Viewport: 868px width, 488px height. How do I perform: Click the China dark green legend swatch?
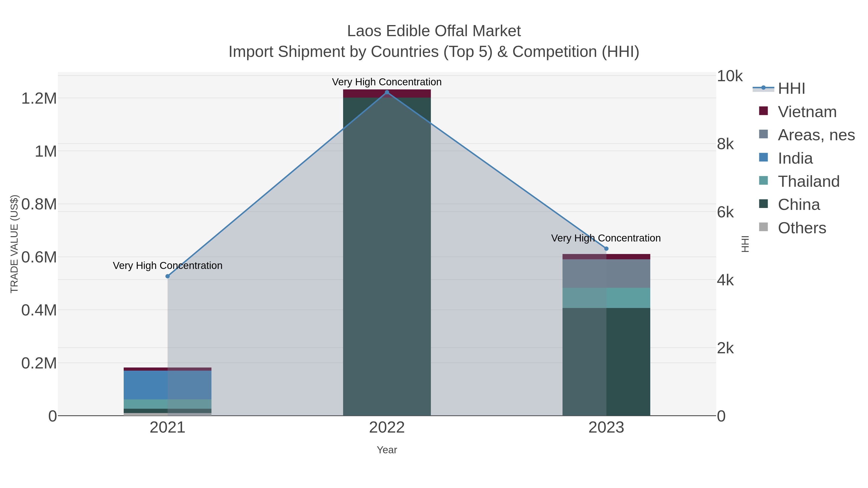(763, 204)
